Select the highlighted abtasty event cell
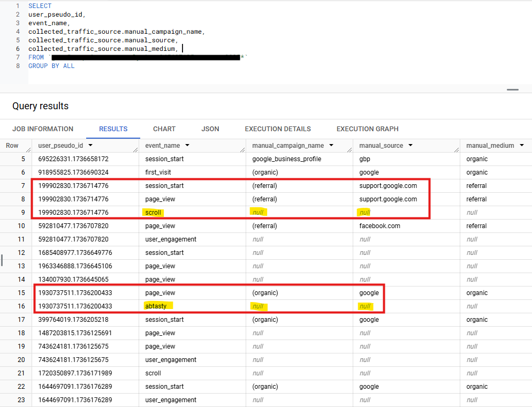Image resolution: width=532 pixels, height=407 pixels. click(156, 306)
